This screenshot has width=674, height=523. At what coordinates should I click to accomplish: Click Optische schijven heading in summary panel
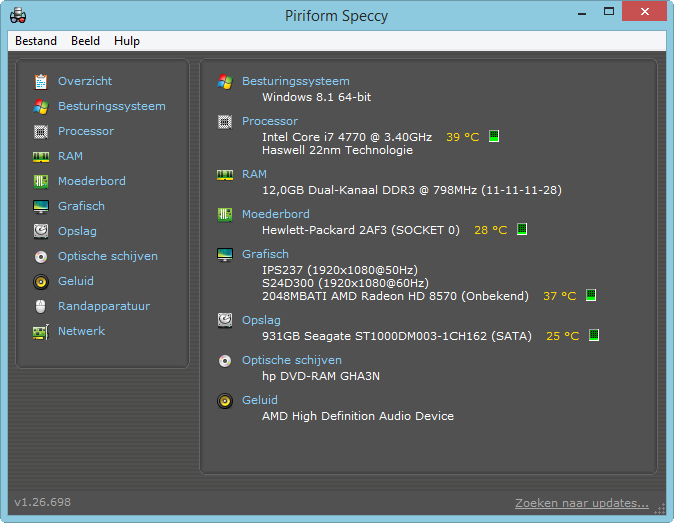pos(292,360)
